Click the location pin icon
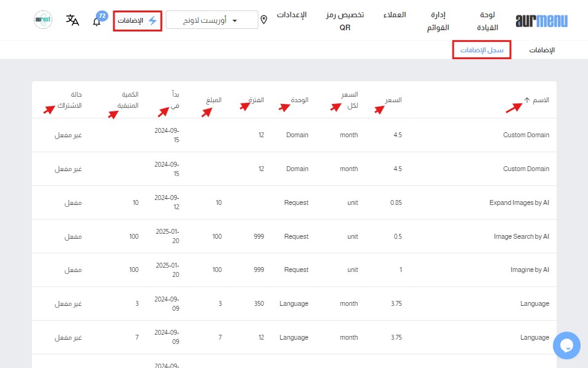Screen dimensions: 588x368 click(x=264, y=20)
